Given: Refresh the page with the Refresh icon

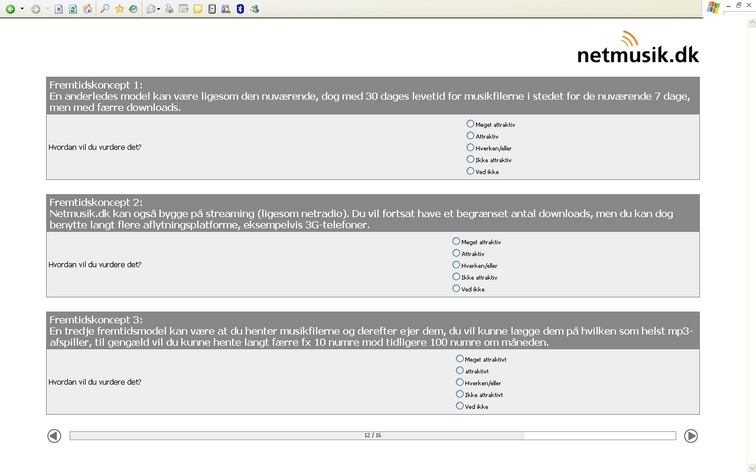Looking at the screenshot, I should (73, 9).
